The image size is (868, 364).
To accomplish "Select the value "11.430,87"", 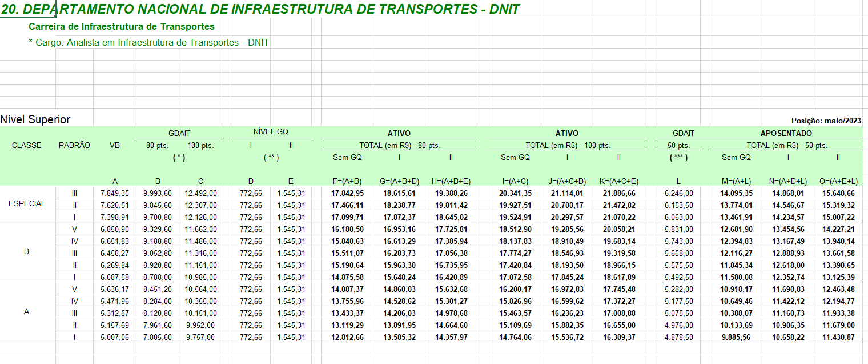I will (838, 337).
